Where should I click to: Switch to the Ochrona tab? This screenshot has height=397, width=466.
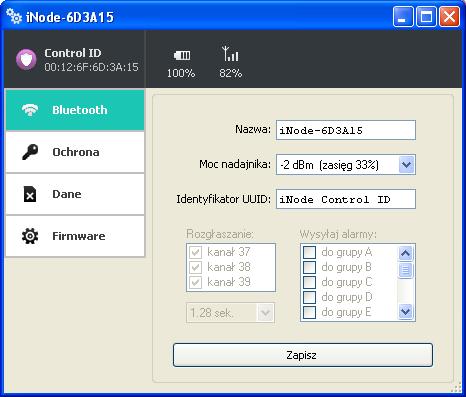pyautogui.click(x=75, y=152)
